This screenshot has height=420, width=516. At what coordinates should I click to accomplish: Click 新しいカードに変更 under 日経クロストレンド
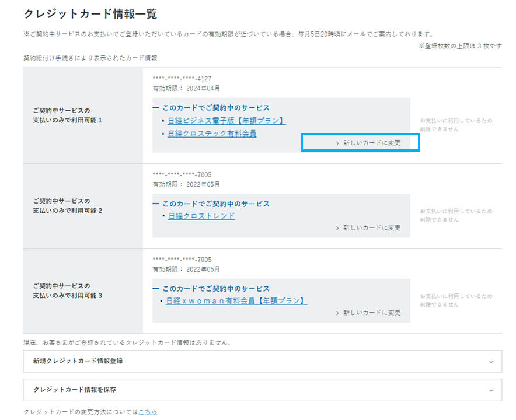pos(368,228)
